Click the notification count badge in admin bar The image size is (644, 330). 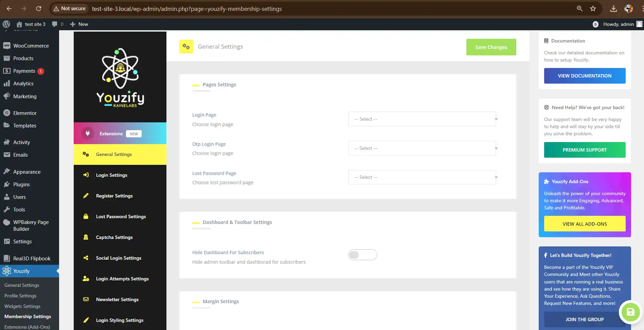click(595, 24)
